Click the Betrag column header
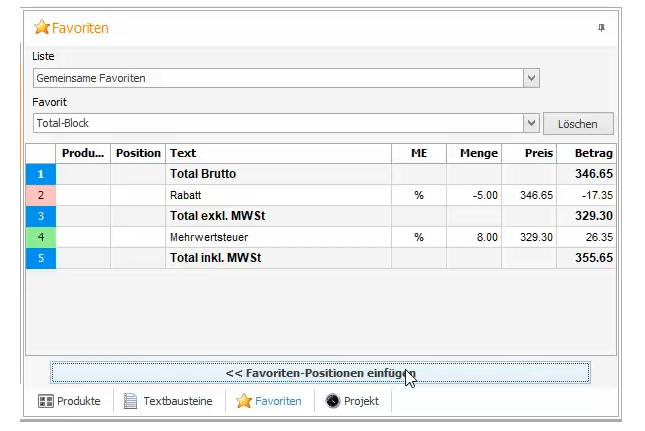 coord(587,153)
